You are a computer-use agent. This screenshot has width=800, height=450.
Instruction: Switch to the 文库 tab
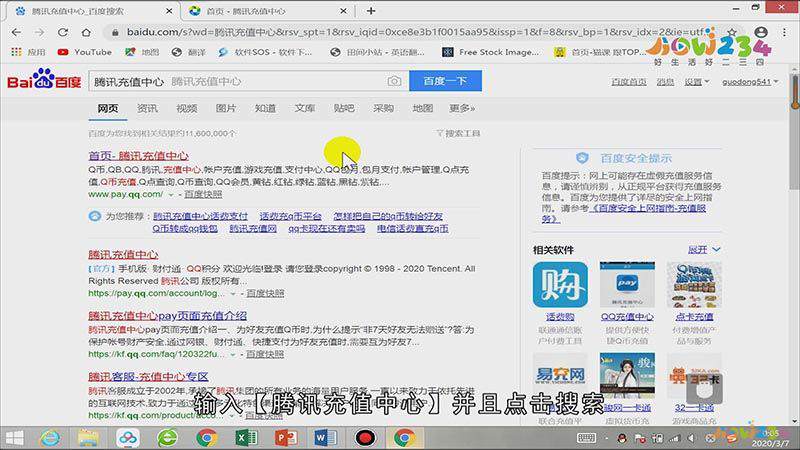click(x=305, y=108)
